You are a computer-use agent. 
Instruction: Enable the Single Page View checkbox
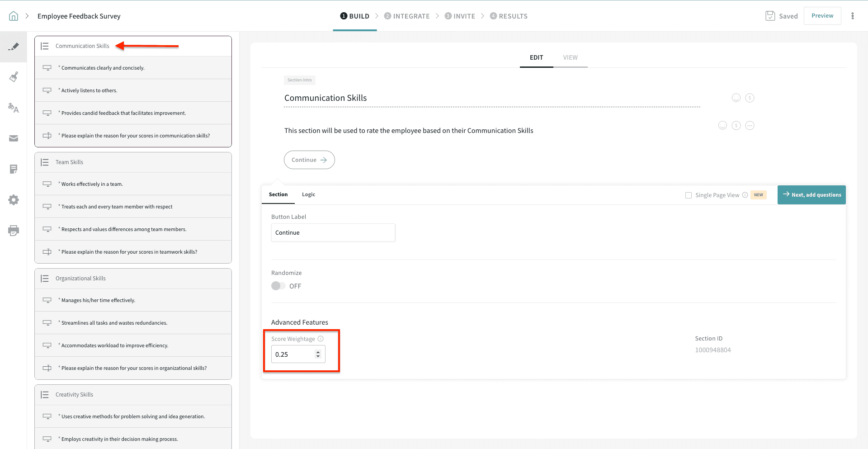(689, 195)
